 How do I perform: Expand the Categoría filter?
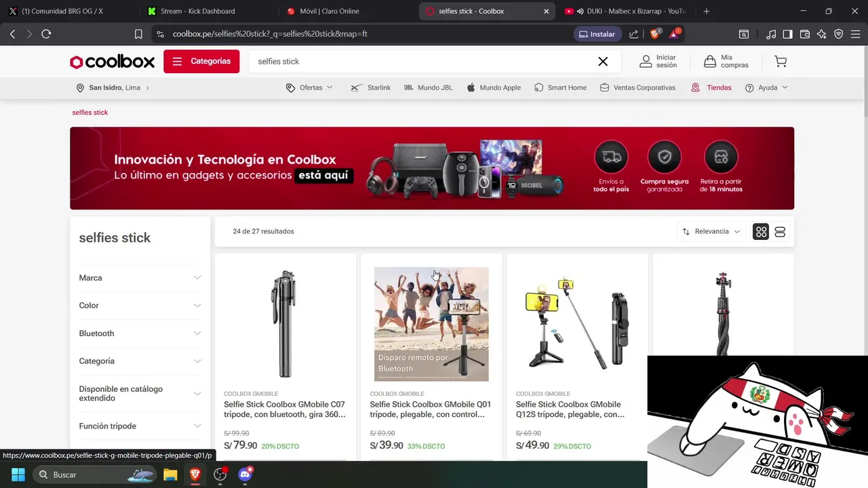[x=140, y=361]
